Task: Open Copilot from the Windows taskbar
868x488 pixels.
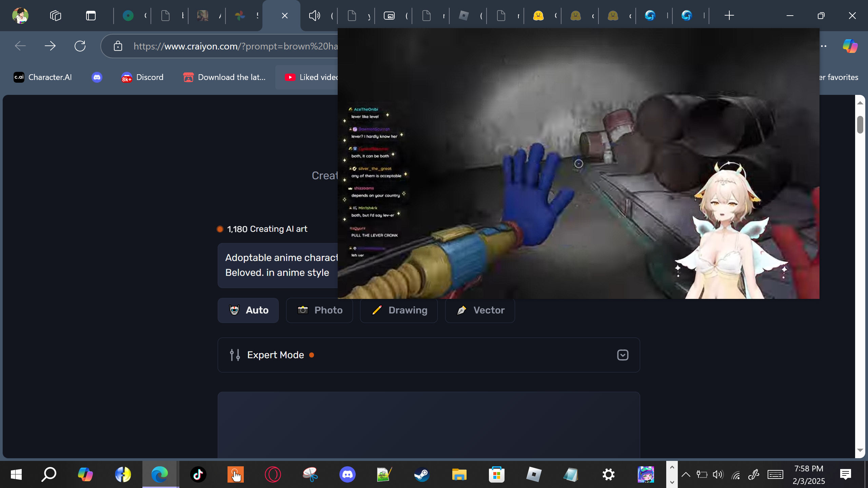Action: point(85,474)
